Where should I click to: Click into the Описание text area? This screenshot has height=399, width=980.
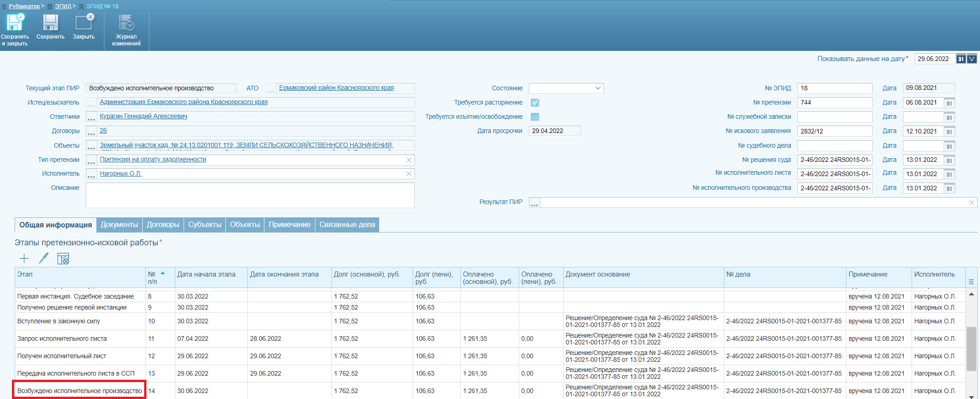(250, 195)
